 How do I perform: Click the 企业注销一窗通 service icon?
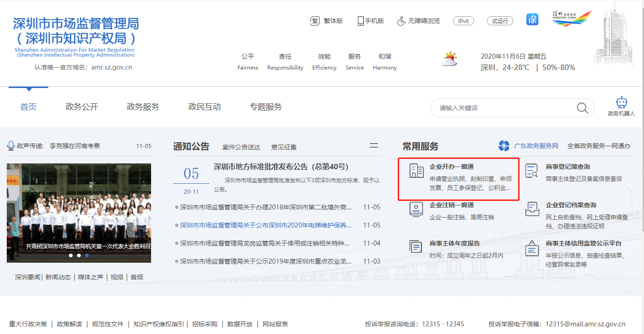[x=416, y=209]
